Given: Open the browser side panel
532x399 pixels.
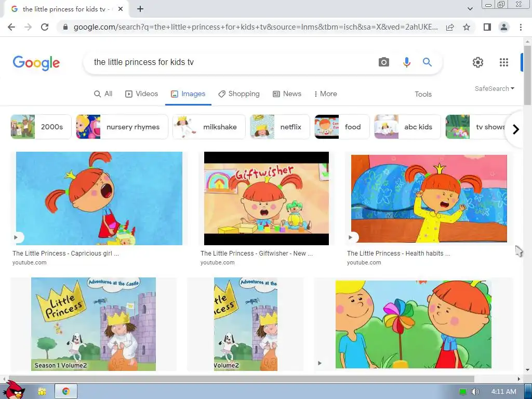Looking at the screenshot, I should [x=487, y=27].
